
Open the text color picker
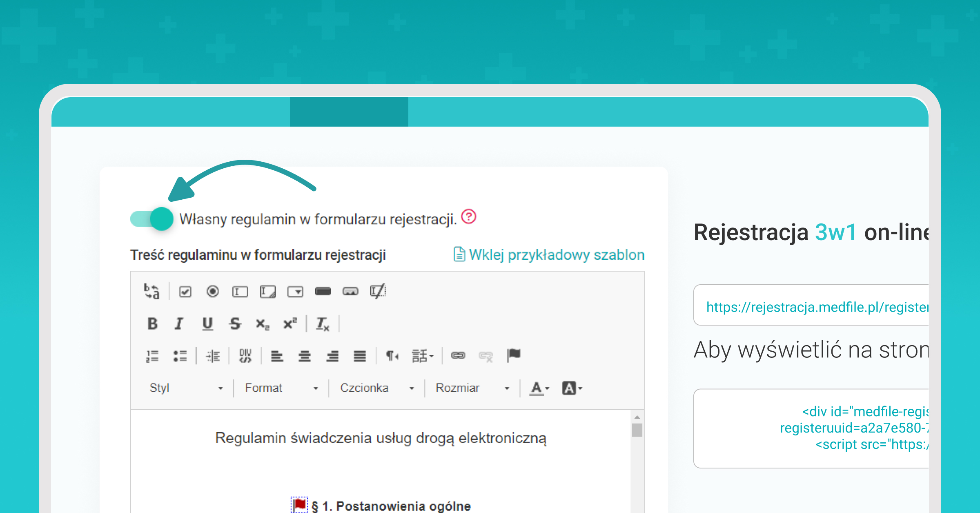[x=539, y=388]
